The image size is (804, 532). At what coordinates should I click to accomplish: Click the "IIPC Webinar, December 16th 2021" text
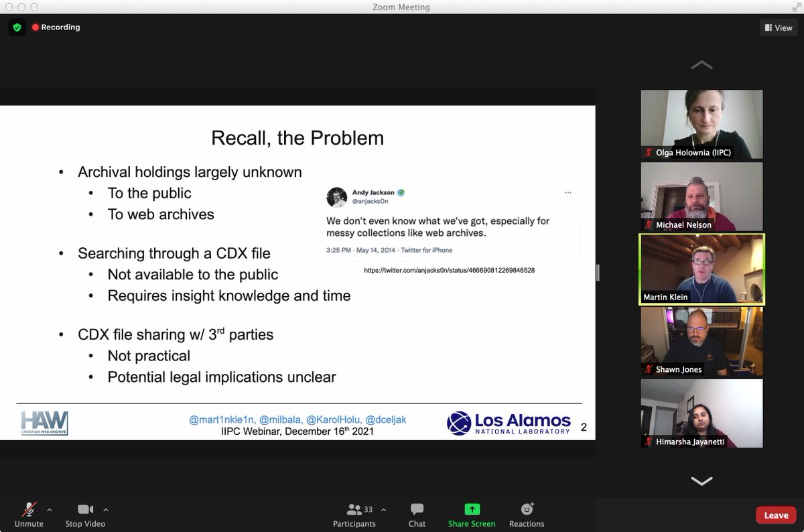[x=297, y=431]
